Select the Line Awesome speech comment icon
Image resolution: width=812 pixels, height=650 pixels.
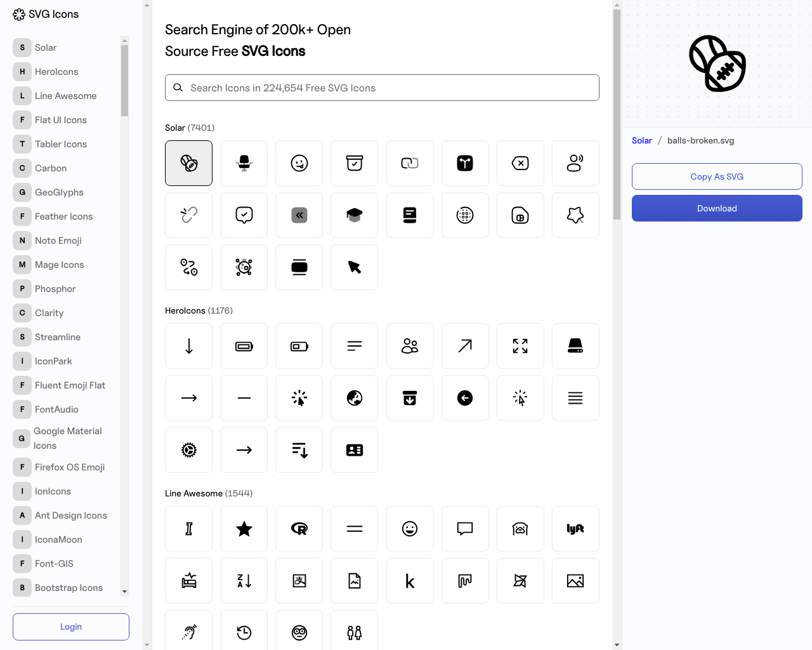coord(465,529)
